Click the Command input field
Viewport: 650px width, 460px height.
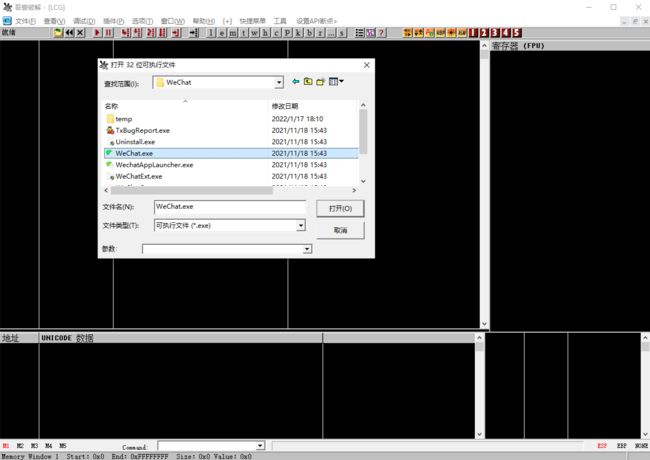pyautogui.click(x=207, y=446)
